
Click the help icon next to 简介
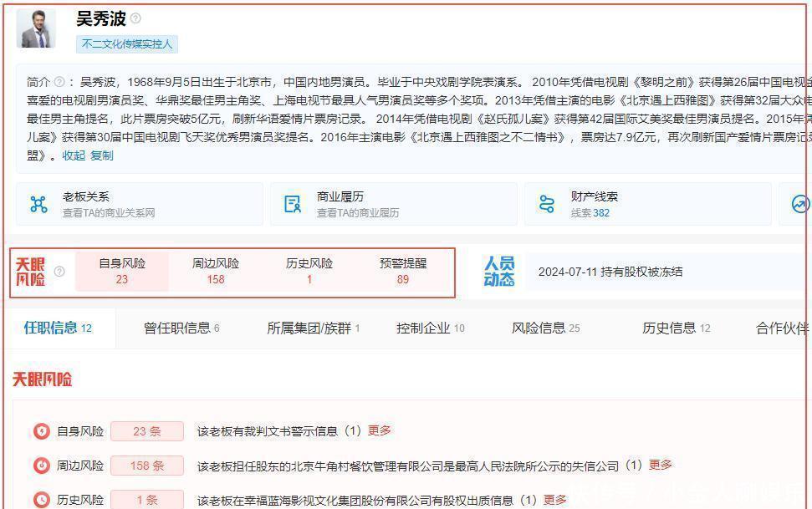pos(59,82)
